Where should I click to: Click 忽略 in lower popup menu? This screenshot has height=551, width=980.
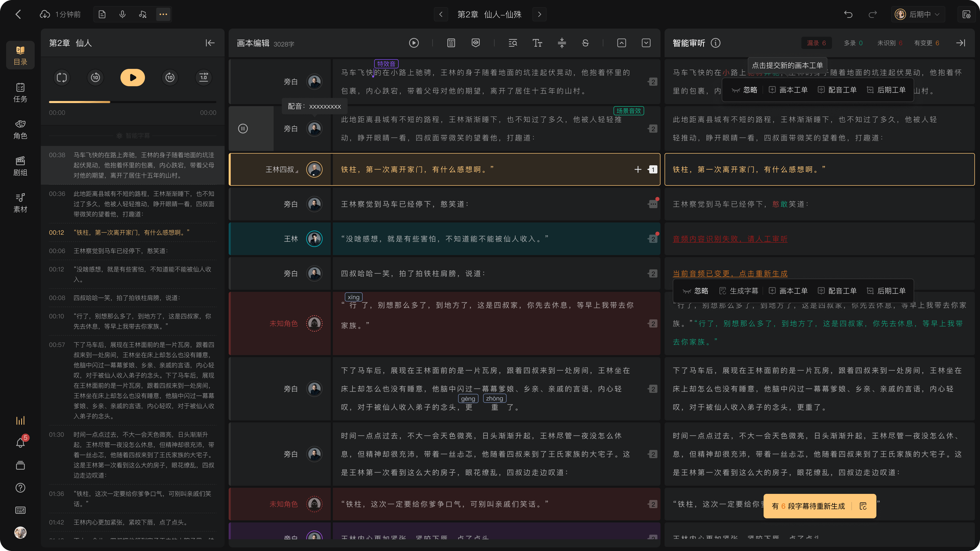pyautogui.click(x=695, y=291)
